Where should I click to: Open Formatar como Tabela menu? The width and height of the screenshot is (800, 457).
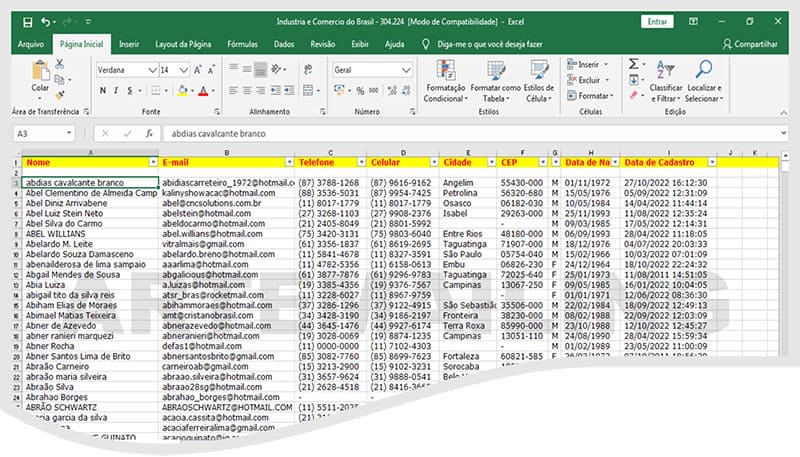click(495, 81)
